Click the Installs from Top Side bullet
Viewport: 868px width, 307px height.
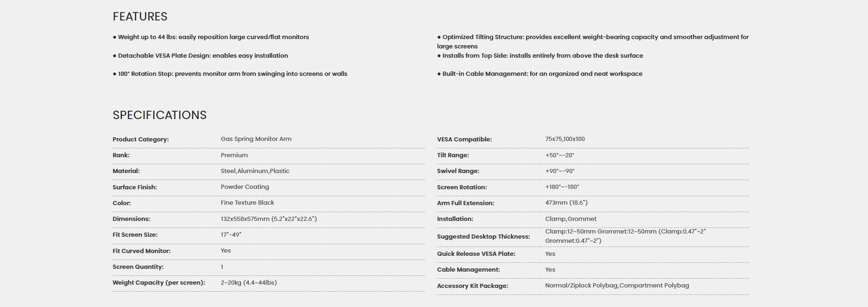540,56
